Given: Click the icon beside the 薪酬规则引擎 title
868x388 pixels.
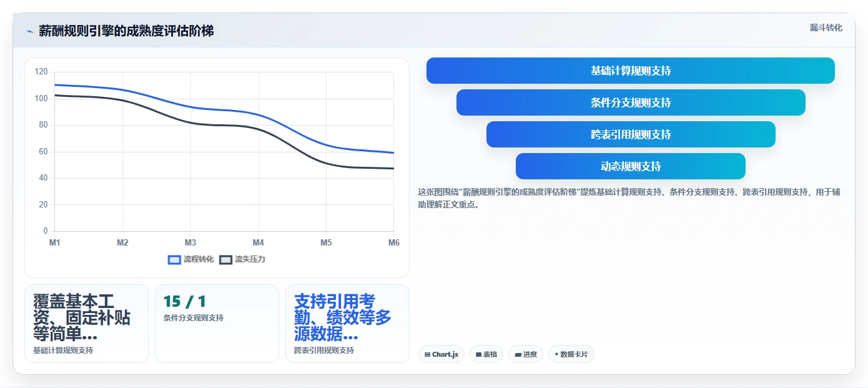Looking at the screenshot, I should (x=29, y=31).
